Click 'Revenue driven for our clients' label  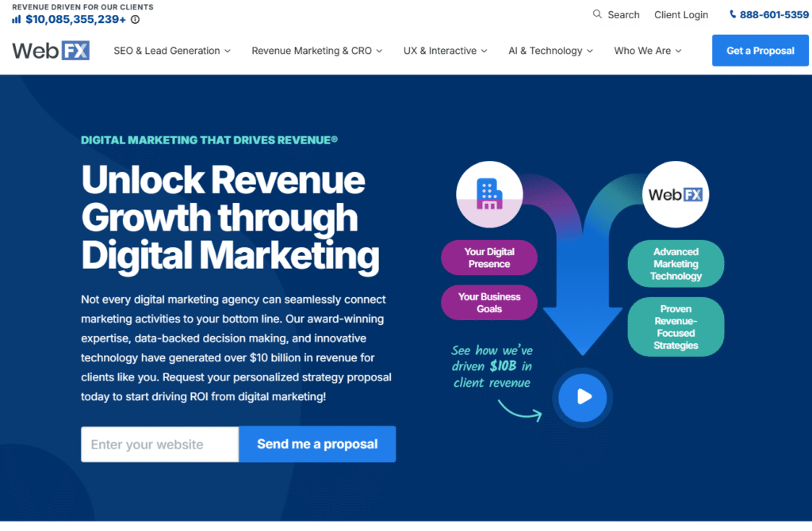(82, 6)
